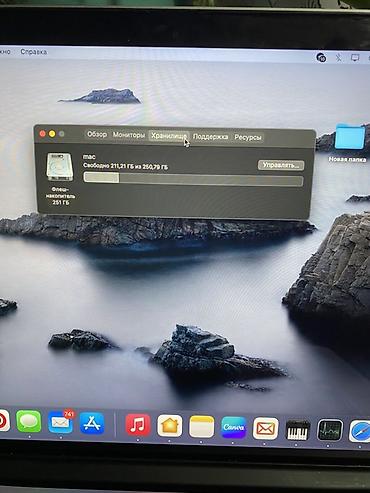The image size is (370, 493).
Task: Launch Safari from the Dock
Action: pyautogui.click(x=360, y=431)
